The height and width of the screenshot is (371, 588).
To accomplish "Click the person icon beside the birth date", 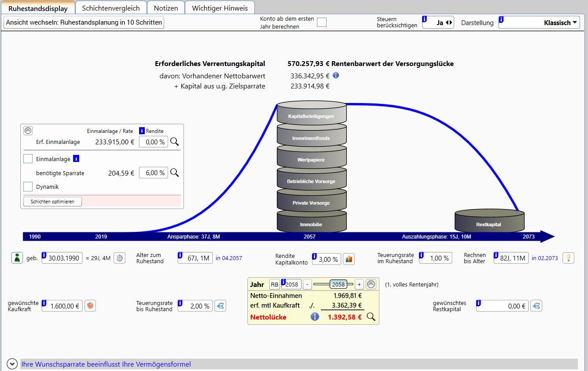I will coord(17,258).
